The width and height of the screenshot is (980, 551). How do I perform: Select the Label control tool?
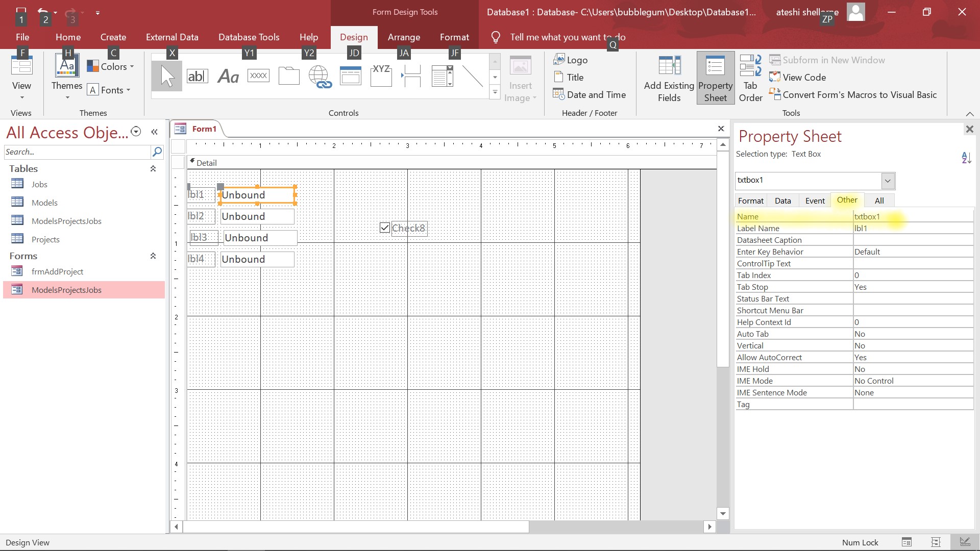(x=228, y=76)
